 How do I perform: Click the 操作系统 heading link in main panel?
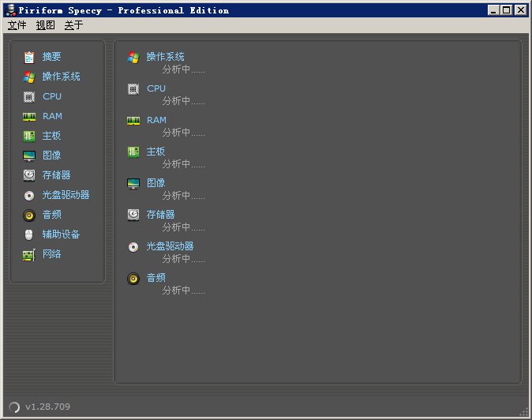click(166, 57)
